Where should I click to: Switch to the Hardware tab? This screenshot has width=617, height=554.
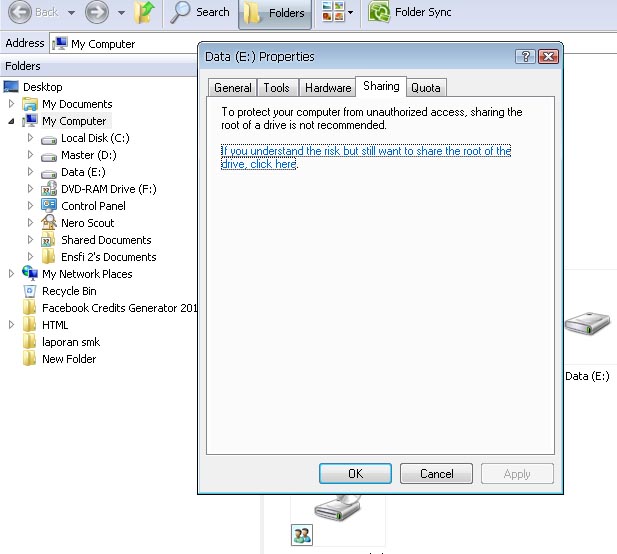[328, 88]
